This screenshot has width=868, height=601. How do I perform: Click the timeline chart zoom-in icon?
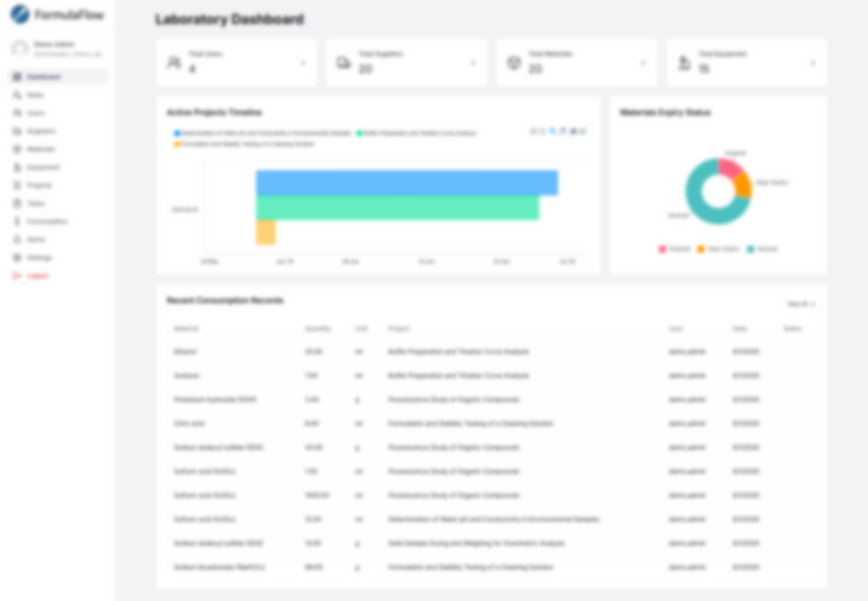point(534,132)
